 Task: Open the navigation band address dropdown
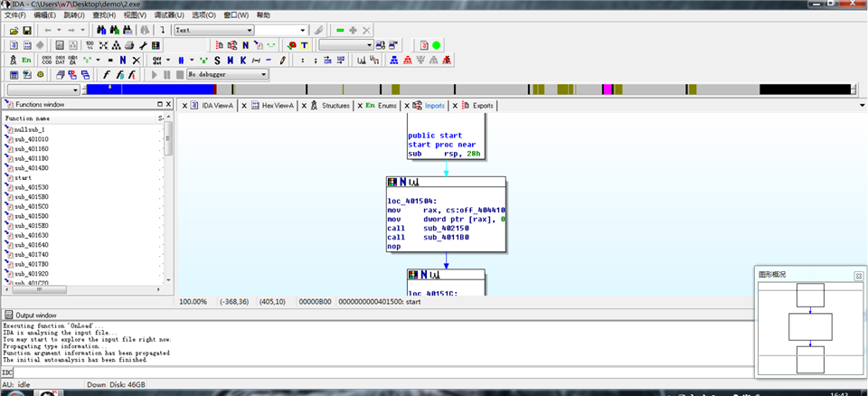[43, 90]
